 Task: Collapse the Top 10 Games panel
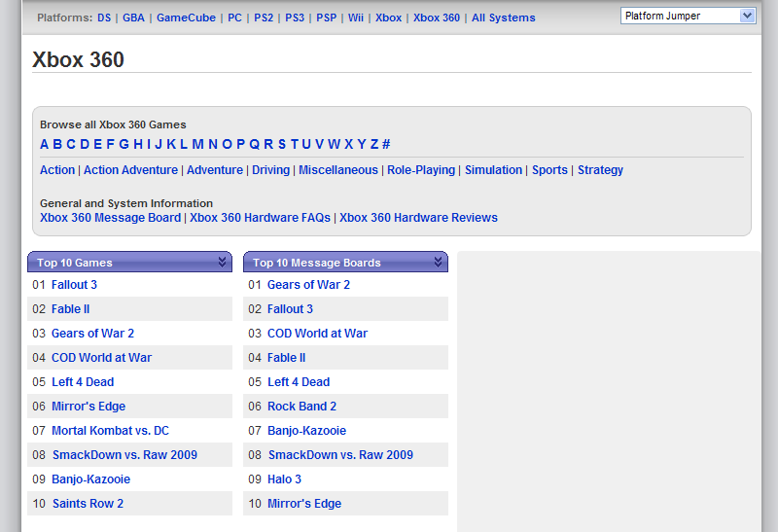click(x=223, y=262)
